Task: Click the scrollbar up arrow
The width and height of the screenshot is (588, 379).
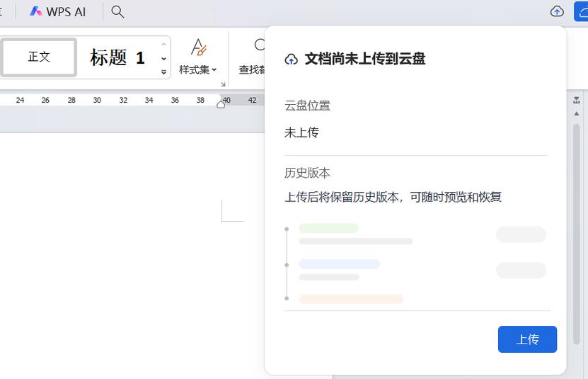Action: 577,113
